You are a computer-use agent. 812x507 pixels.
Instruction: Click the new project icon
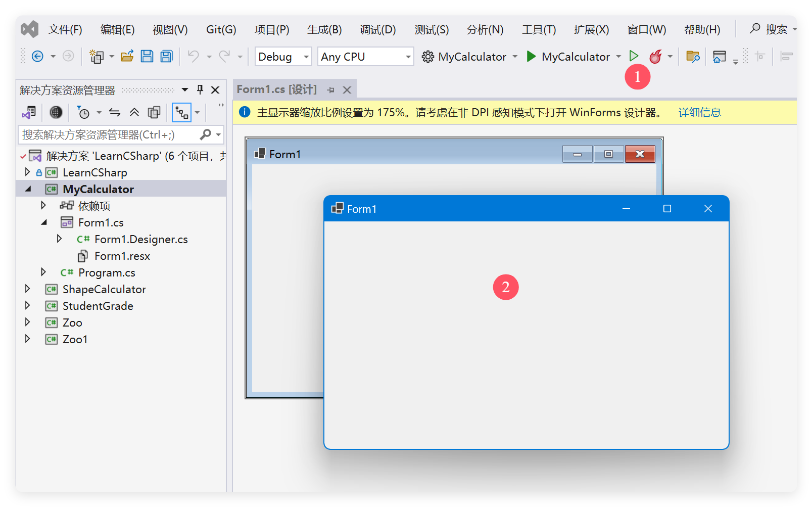pos(96,57)
